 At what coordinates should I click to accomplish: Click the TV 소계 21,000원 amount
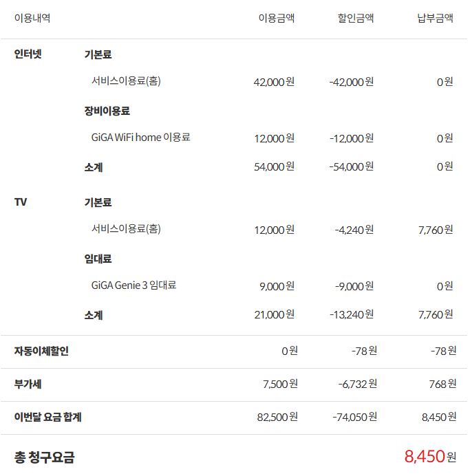pos(275,314)
